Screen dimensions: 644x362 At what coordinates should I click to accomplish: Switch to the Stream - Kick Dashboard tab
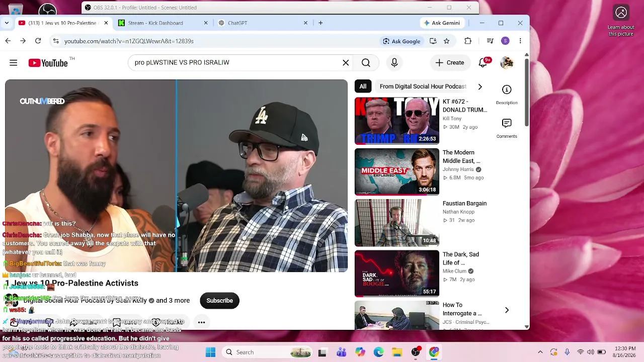click(x=164, y=23)
